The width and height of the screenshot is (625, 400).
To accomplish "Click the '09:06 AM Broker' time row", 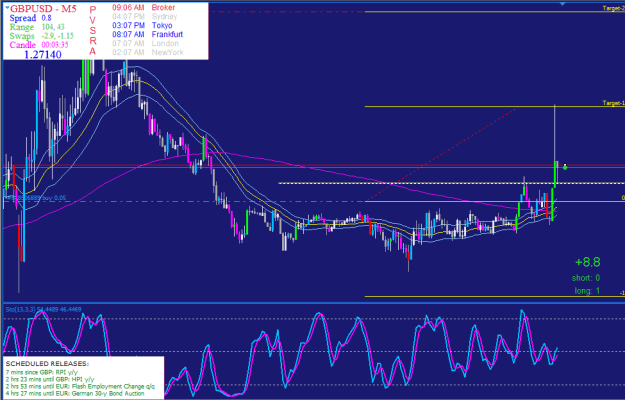I will pos(143,8).
